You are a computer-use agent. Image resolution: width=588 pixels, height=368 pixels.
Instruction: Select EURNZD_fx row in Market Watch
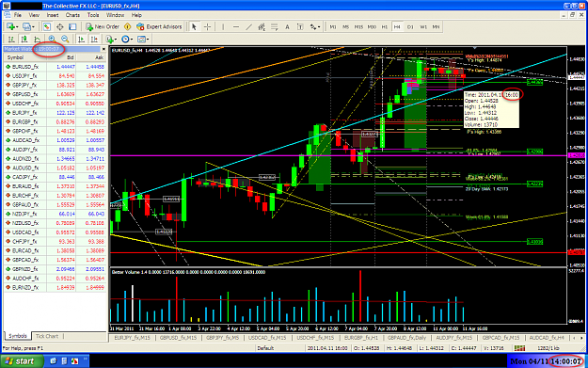[x=55, y=287]
